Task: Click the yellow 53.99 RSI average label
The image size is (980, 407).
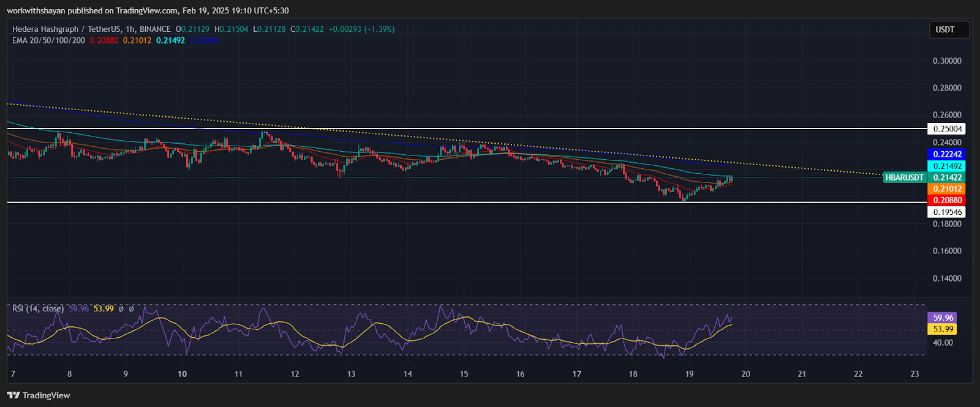Action: [x=943, y=329]
